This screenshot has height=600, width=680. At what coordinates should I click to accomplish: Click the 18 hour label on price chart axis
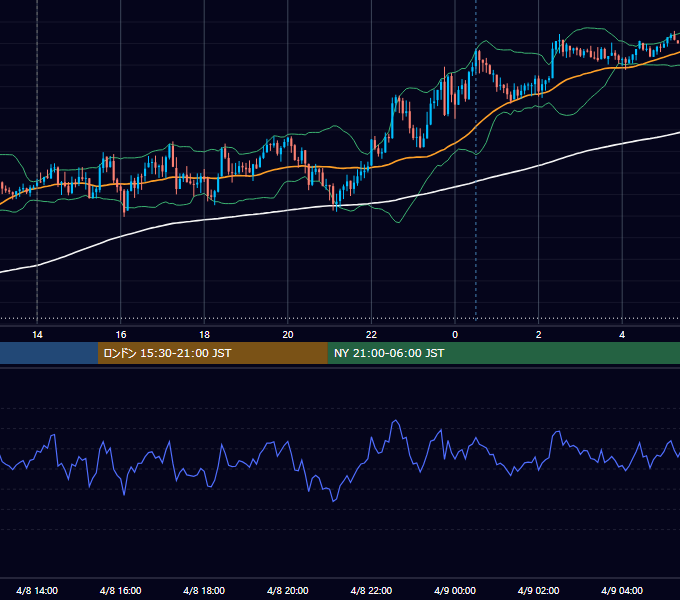point(204,335)
